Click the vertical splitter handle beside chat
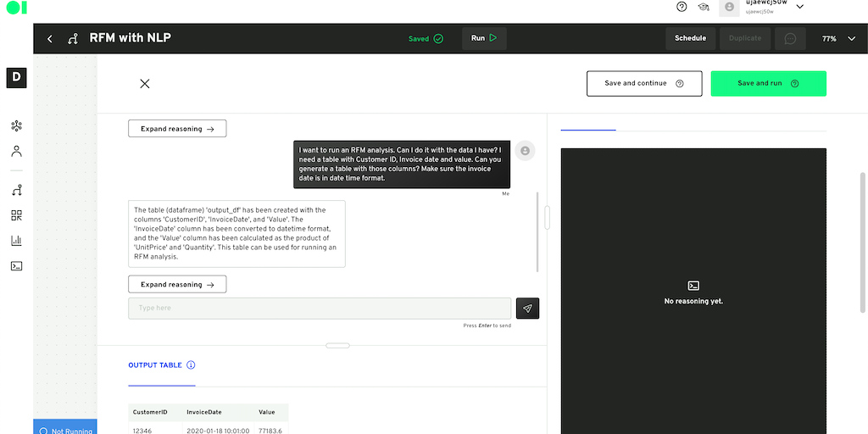 point(547,218)
